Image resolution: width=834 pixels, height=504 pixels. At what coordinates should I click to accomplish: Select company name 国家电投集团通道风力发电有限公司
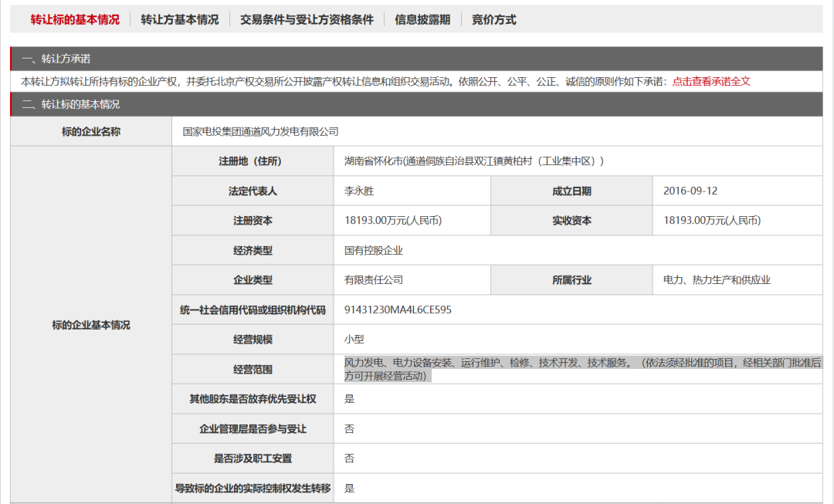261,131
